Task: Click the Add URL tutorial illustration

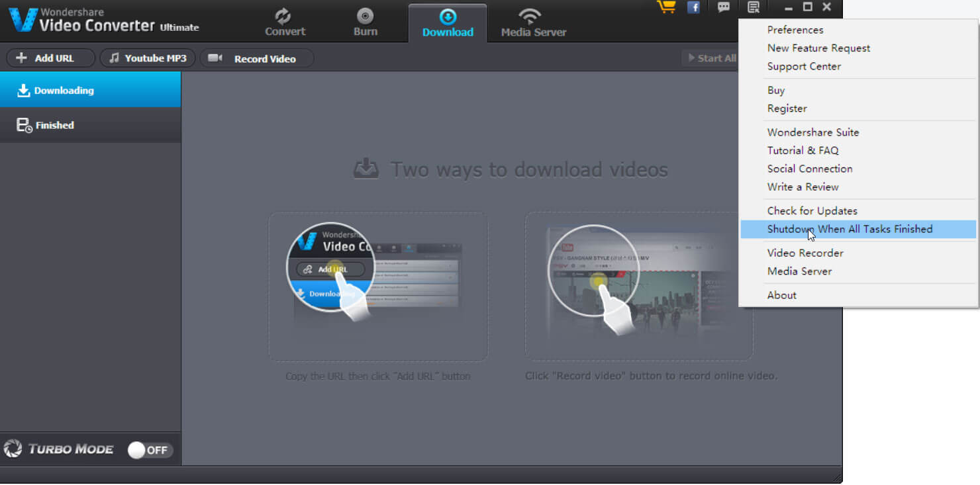Action: tap(378, 287)
